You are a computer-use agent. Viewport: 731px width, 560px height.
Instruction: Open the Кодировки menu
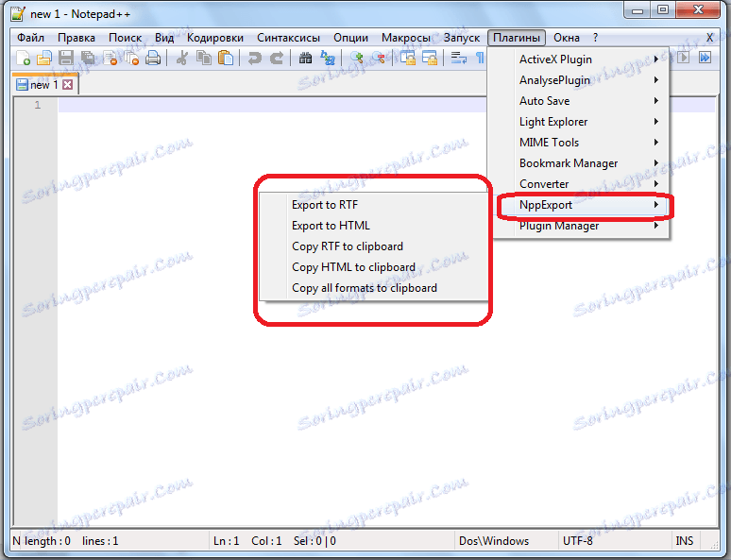click(215, 38)
